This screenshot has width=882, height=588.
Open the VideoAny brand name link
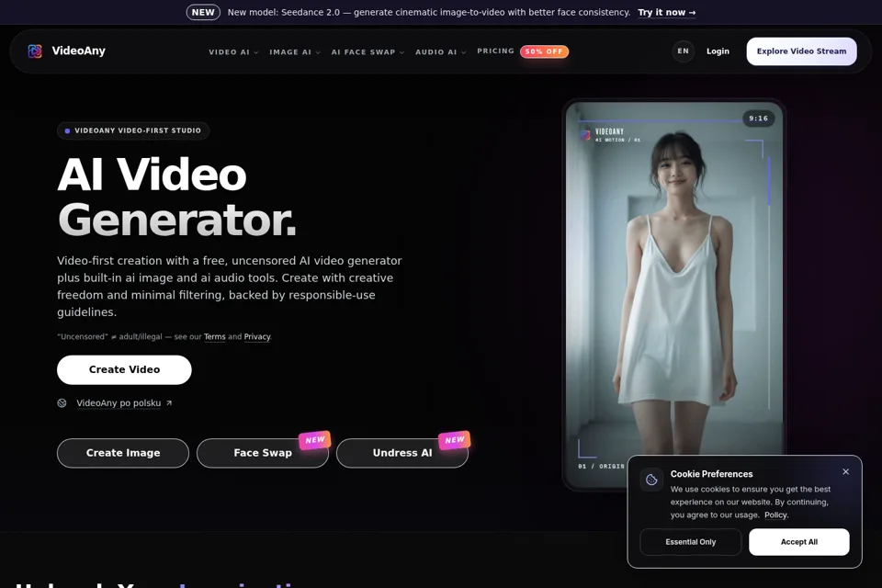point(78,51)
